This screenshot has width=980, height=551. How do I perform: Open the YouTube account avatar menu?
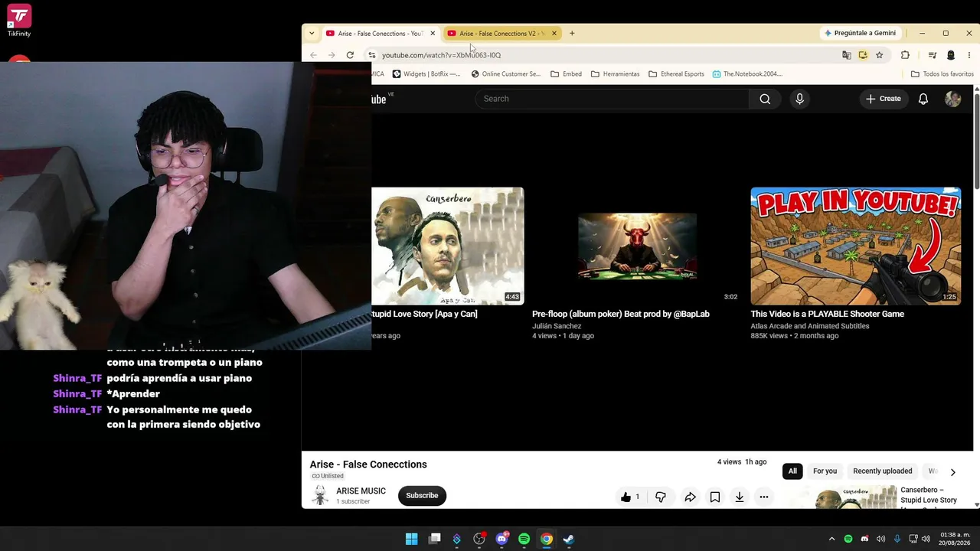[952, 99]
